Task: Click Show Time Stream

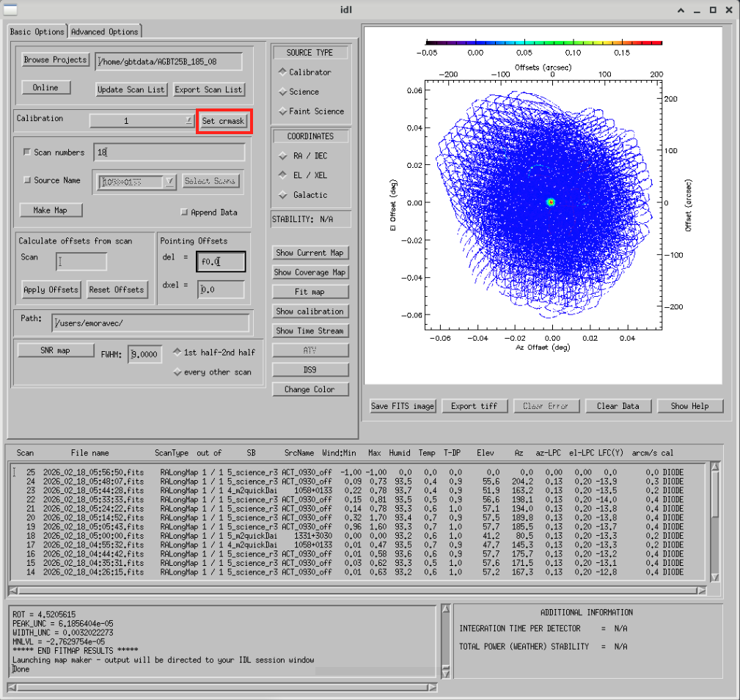Action: click(x=310, y=331)
